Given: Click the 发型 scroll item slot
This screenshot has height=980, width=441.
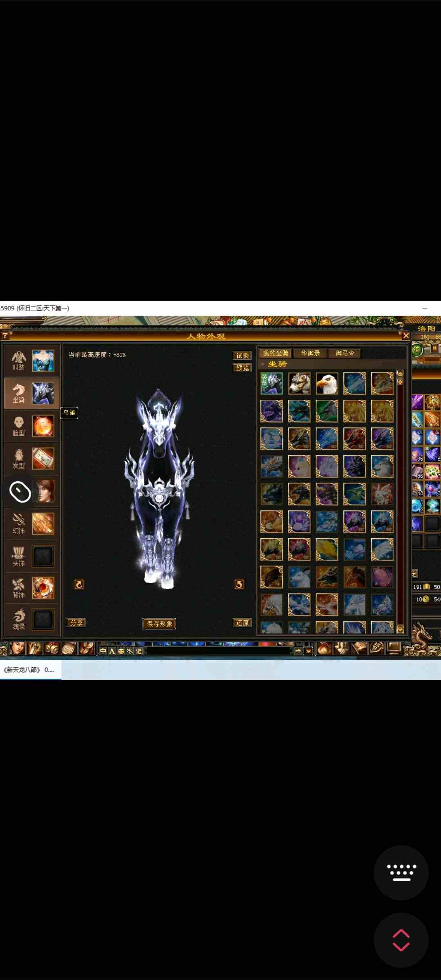Looking at the screenshot, I should (43, 459).
